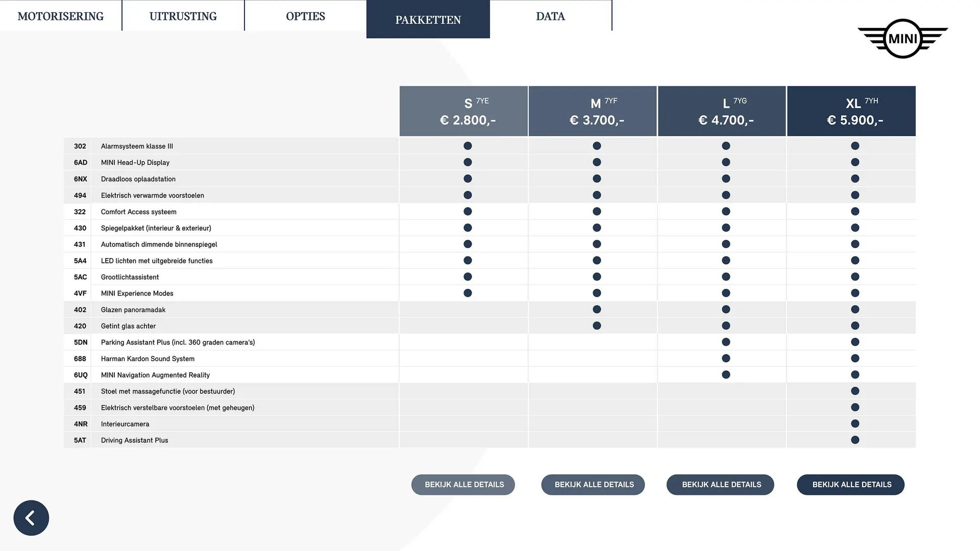Select the Pakketten tab
Image resolution: width=980 pixels, height=551 pixels.
(428, 19)
